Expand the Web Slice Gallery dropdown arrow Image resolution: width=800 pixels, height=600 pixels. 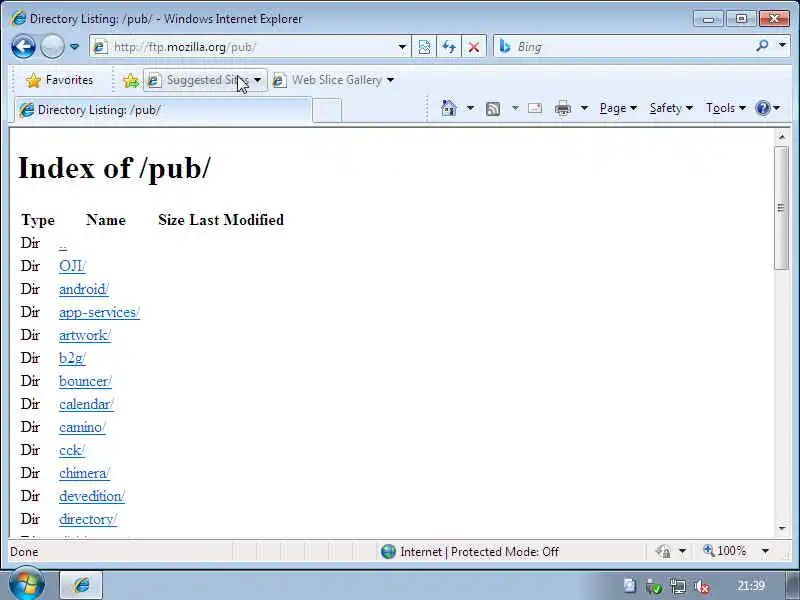pyautogui.click(x=390, y=80)
